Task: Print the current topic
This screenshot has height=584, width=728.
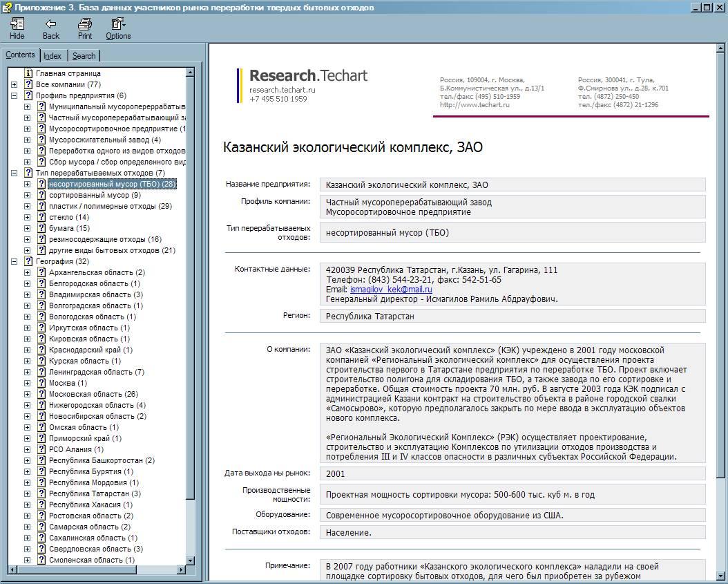Action: point(84,28)
